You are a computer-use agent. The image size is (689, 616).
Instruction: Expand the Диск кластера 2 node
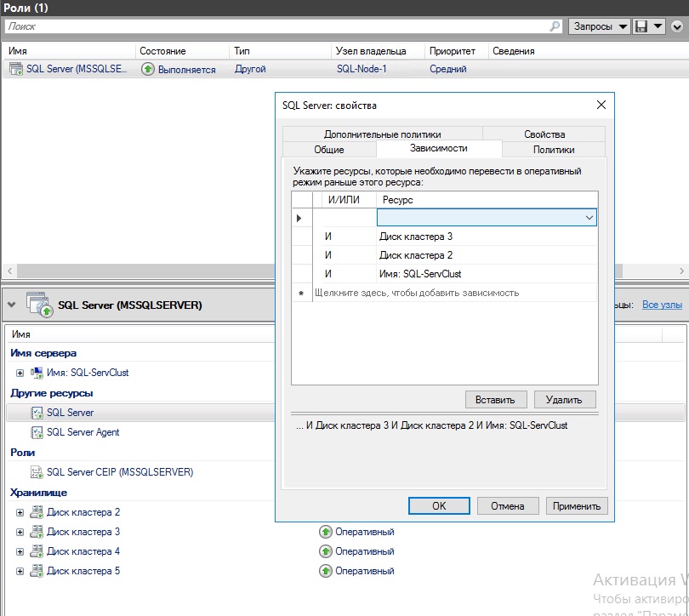point(20,512)
